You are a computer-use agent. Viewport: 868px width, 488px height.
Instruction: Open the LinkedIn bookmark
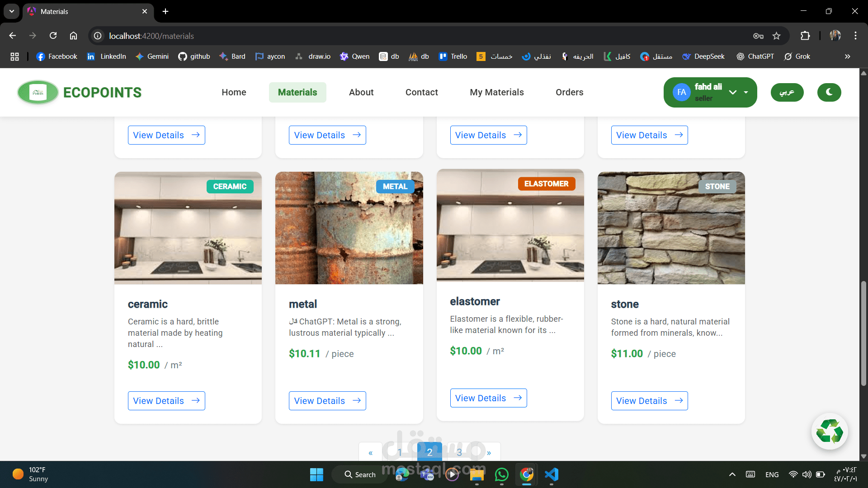(107, 56)
